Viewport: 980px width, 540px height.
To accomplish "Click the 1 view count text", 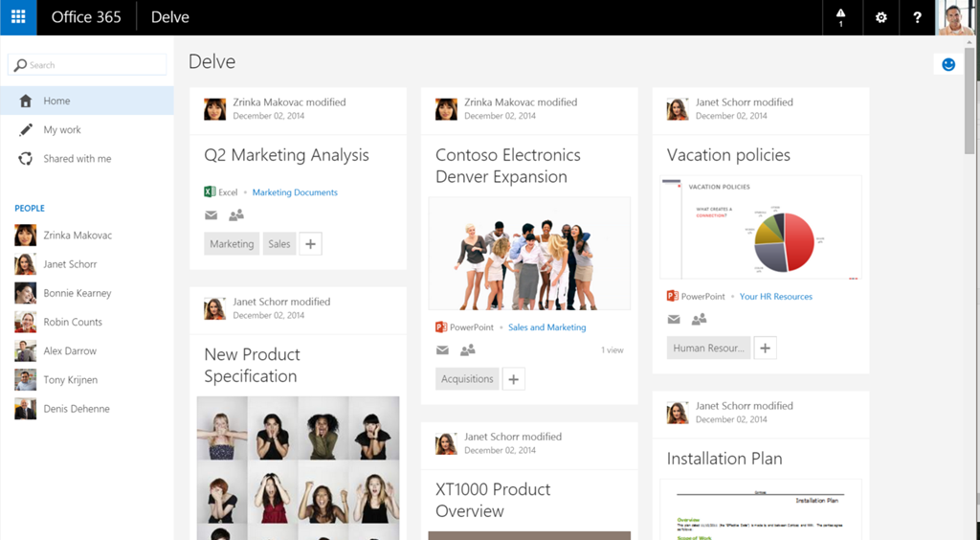I will click(x=612, y=350).
